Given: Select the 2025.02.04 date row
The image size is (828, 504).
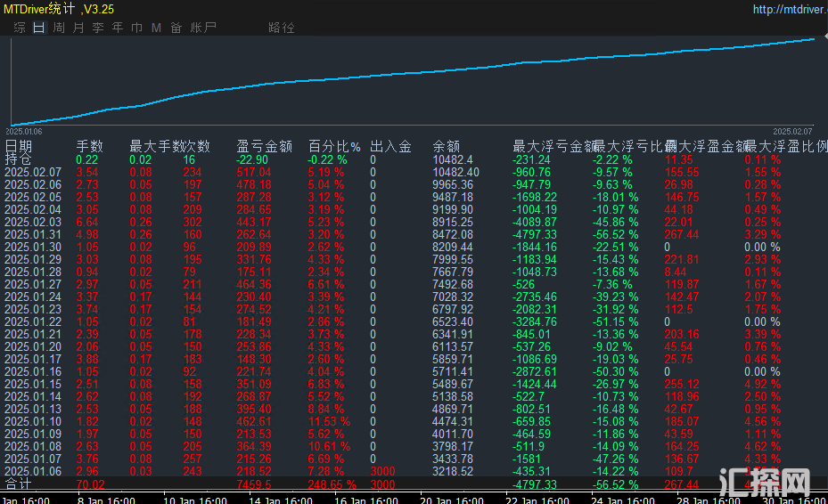Looking at the screenshot, I should pyautogui.click(x=414, y=209).
